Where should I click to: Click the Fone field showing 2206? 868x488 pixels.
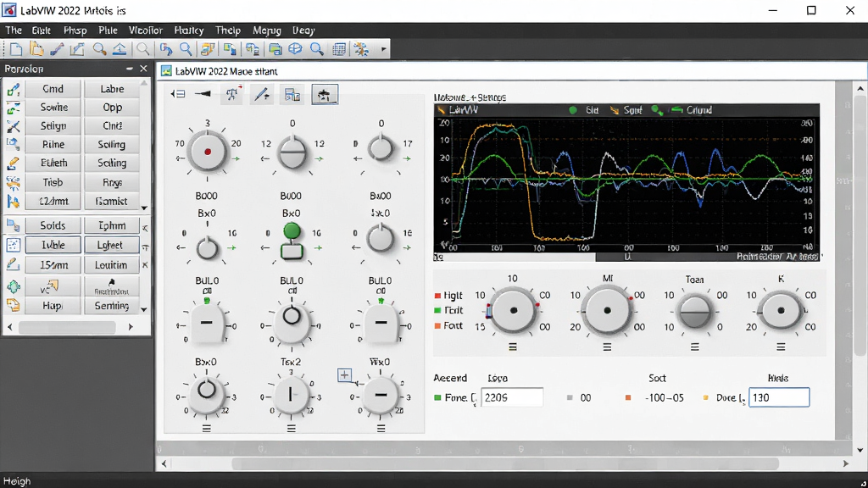(x=512, y=397)
